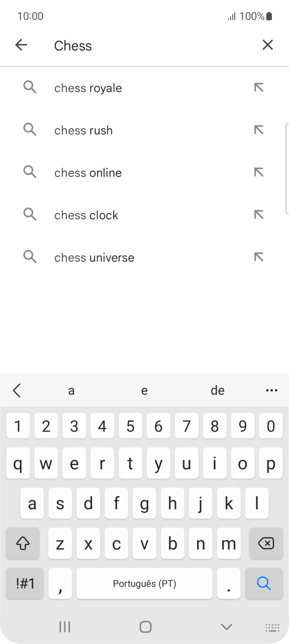The height and width of the screenshot is (644, 289).
Task: Tap the blue search key on keyboard
Action: (264, 583)
